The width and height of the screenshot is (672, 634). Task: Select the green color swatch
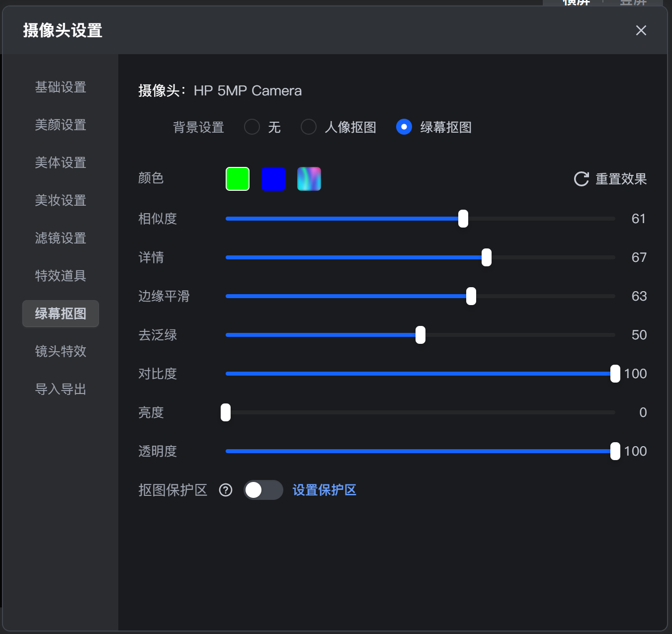(238, 179)
